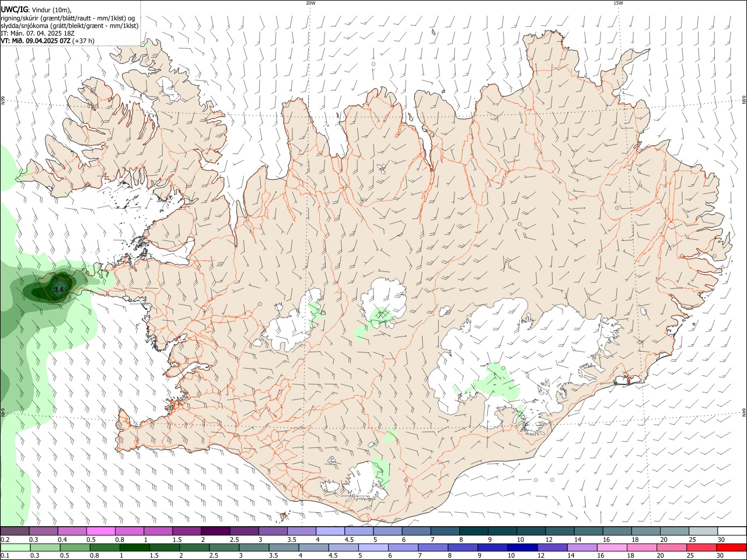The image size is (747, 560).
Task: Click the crimson 25 rain swatch
Action: (x=701, y=547)
